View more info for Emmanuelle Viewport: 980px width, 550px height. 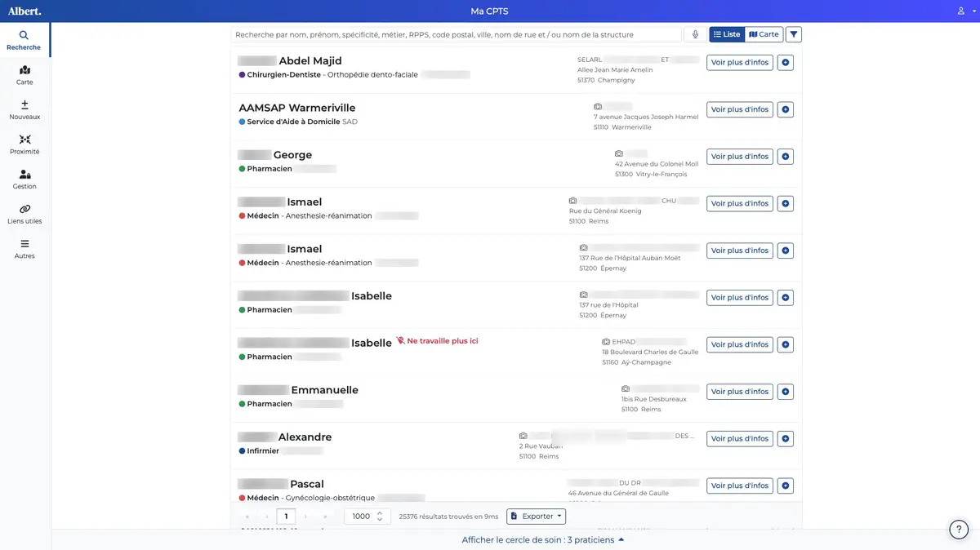(740, 392)
